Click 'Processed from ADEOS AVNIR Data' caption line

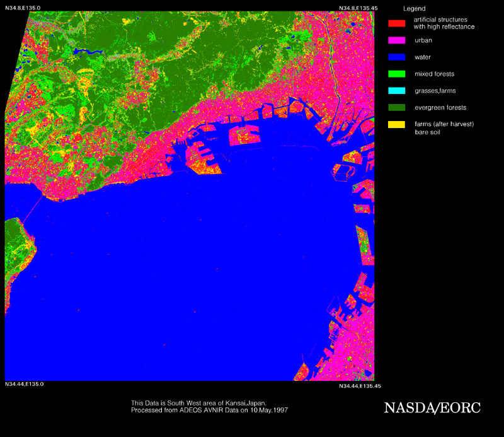tap(210, 410)
